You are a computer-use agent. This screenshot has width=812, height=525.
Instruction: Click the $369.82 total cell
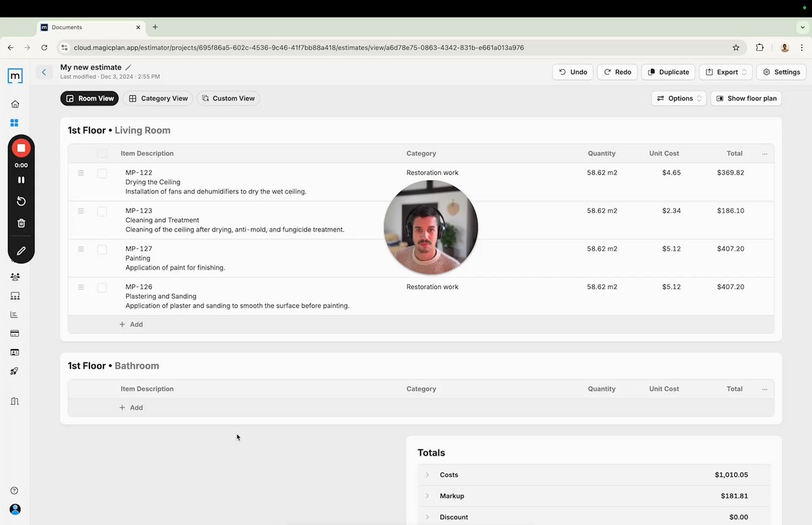coord(730,173)
